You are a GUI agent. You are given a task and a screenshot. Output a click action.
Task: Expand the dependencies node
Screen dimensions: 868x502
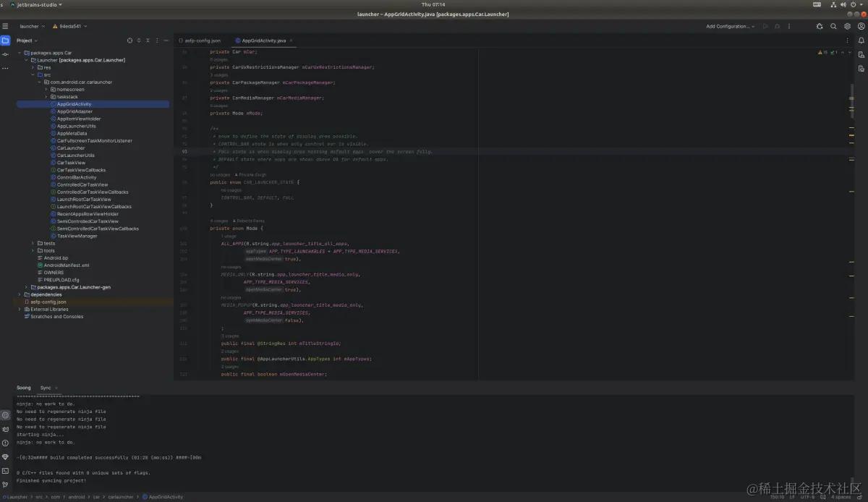click(20, 294)
